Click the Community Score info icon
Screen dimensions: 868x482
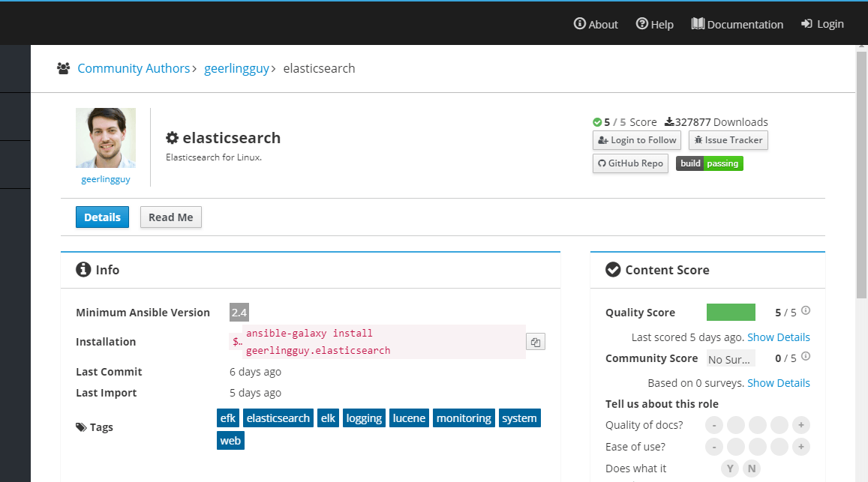[x=806, y=357]
